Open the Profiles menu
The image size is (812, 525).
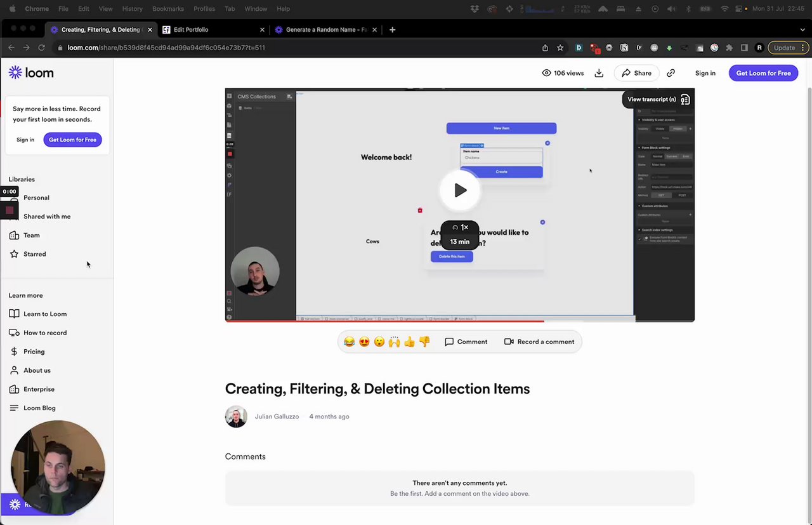204,9
